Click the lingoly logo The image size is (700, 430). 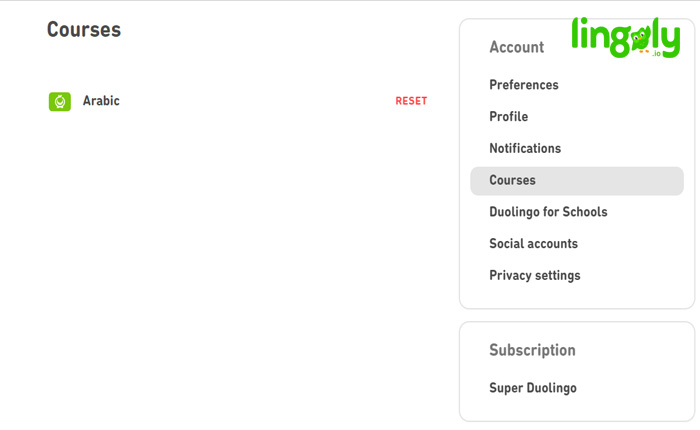pyautogui.click(x=625, y=38)
